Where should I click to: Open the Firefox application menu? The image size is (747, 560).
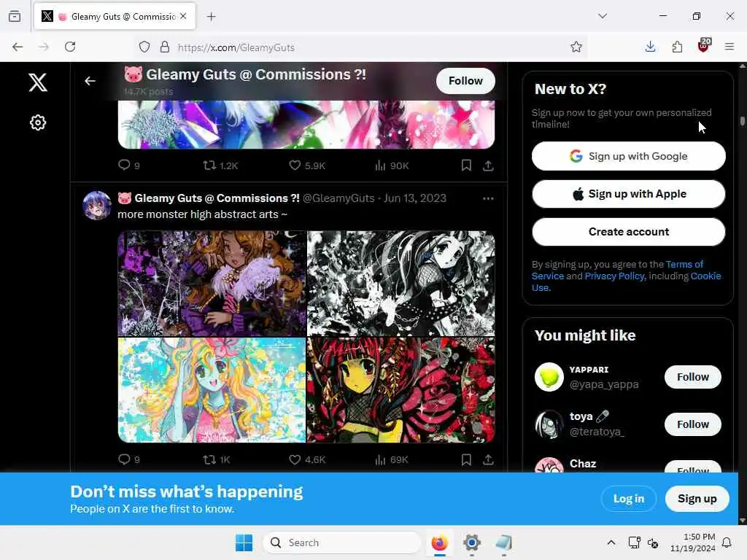729,47
